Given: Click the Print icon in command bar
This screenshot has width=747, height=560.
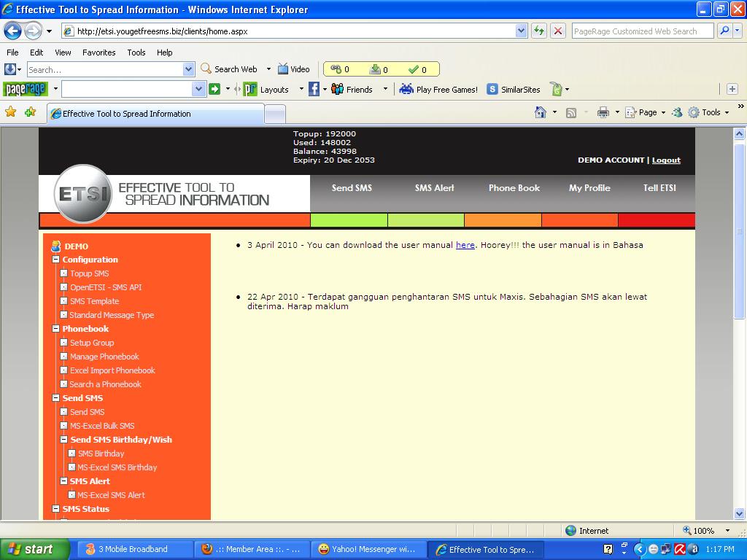Looking at the screenshot, I should (603, 112).
